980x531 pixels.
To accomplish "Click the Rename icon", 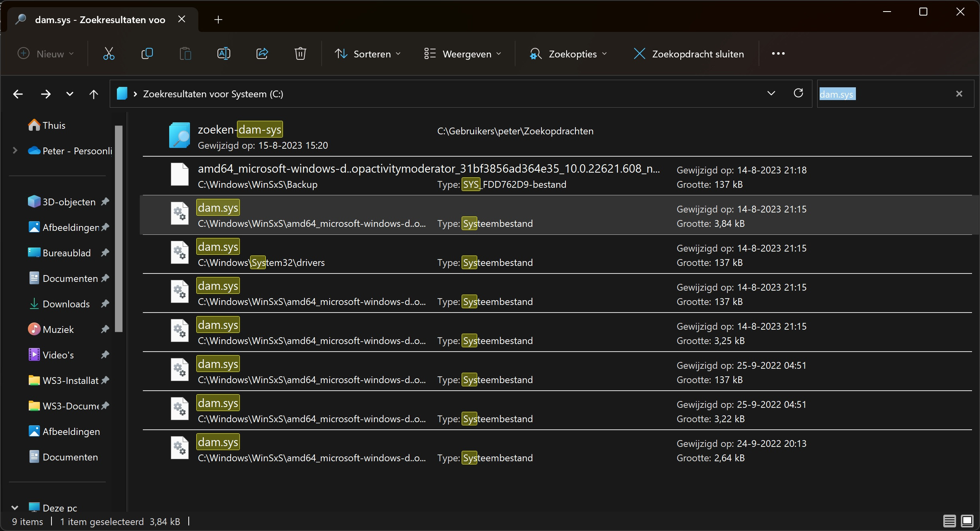I will click(x=223, y=53).
